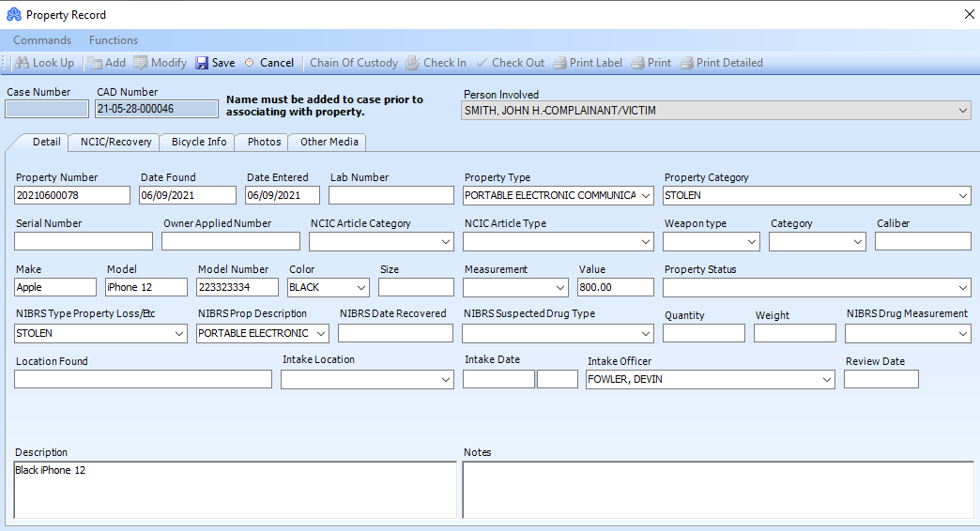Click the Add record icon
The height and width of the screenshot is (531, 980).
click(x=95, y=63)
